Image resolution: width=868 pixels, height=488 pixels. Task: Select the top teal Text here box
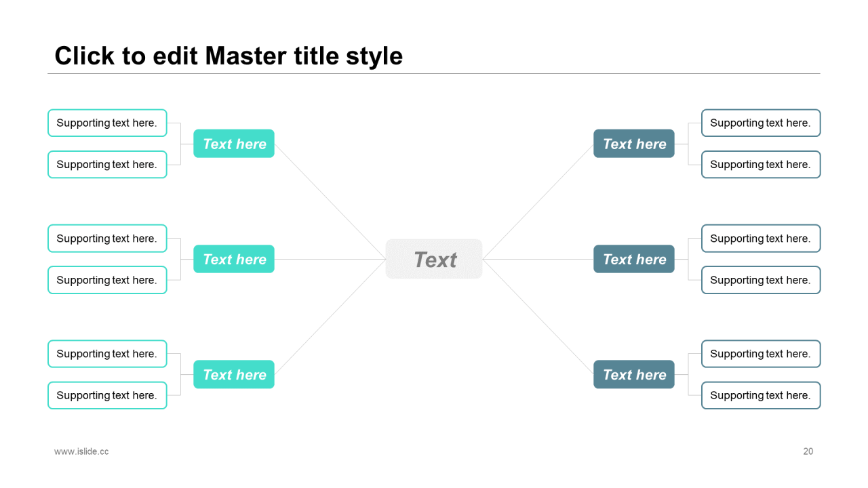(x=234, y=144)
